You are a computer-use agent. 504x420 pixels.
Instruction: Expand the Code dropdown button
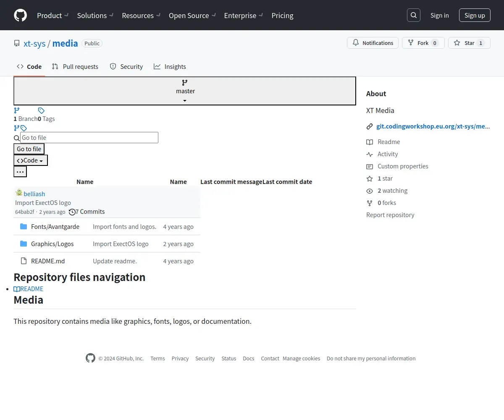pos(31,160)
